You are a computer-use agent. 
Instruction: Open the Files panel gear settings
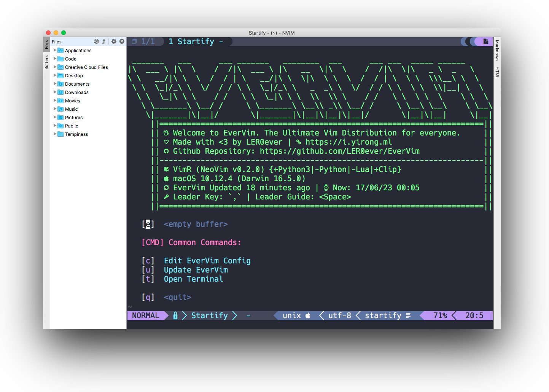coord(114,41)
